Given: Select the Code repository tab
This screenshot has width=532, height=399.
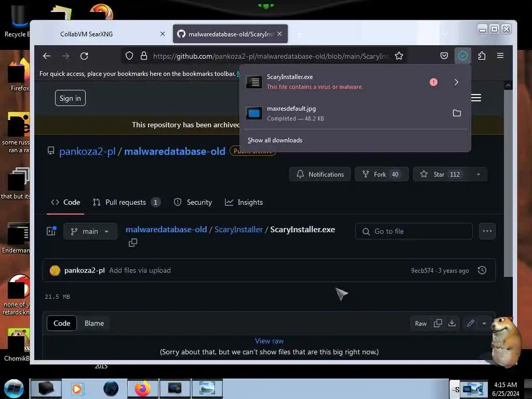Looking at the screenshot, I should click(65, 202).
